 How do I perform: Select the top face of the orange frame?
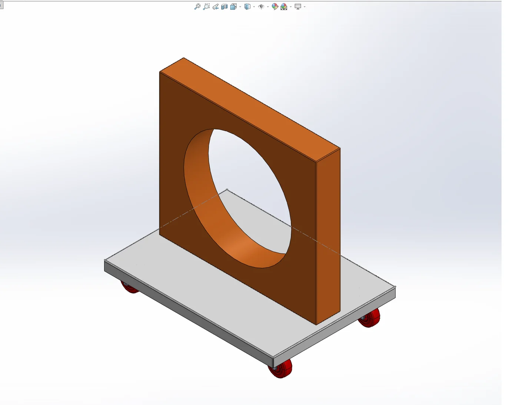(x=250, y=109)
